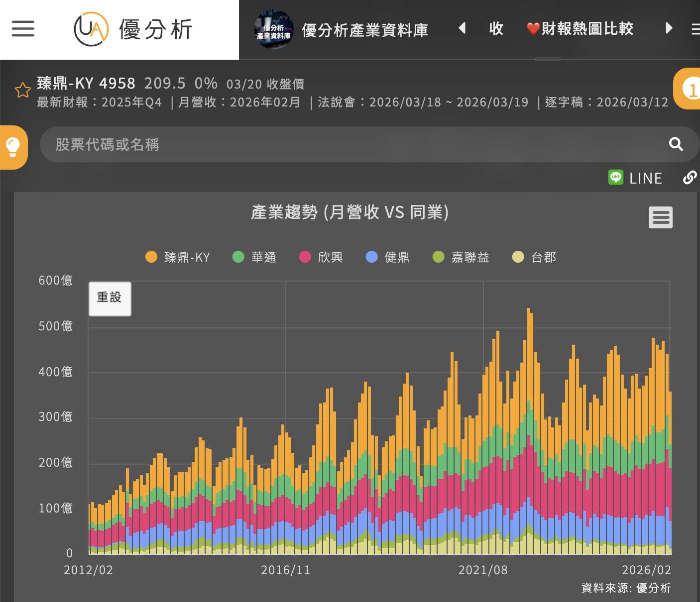The width and height of the screenshot is (700, 602).
Task: Share the page via LINE icon
Action: pyautogui.click(x=616, y=178)
